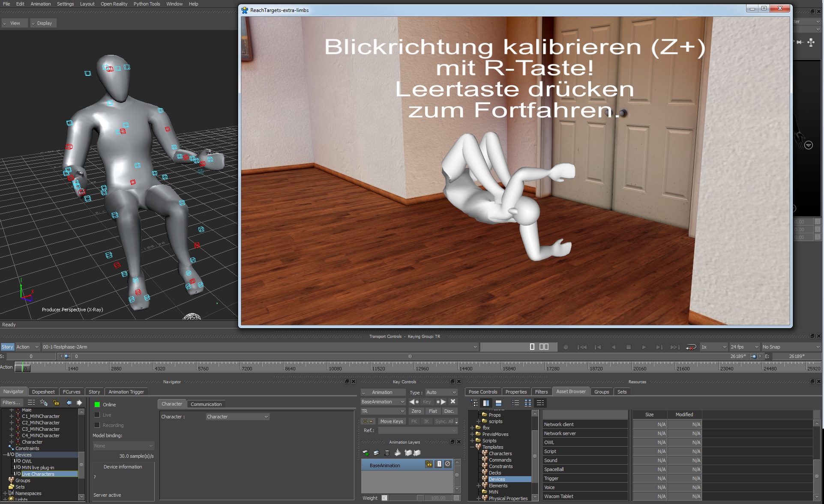Open the 24 fps dropdown
Image resolution: width=824 pixels, height=504 pixels.
745,347
